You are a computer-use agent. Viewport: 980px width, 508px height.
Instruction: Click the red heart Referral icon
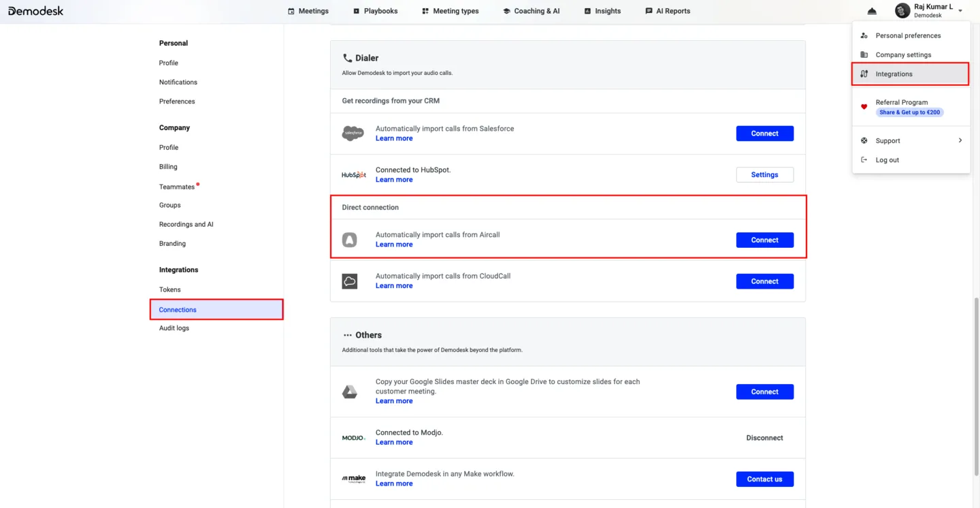tap(864, 107)
